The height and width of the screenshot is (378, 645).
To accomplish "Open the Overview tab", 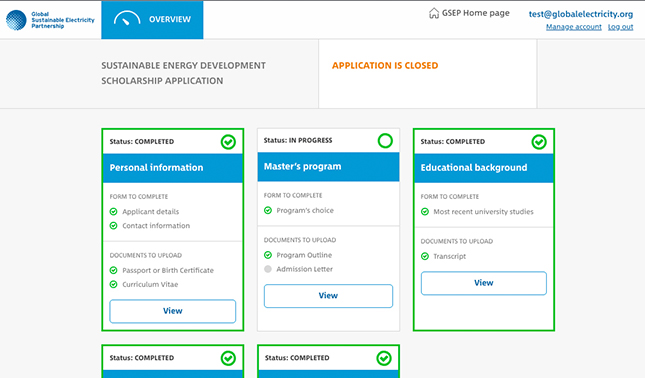I will click(152, 20).
